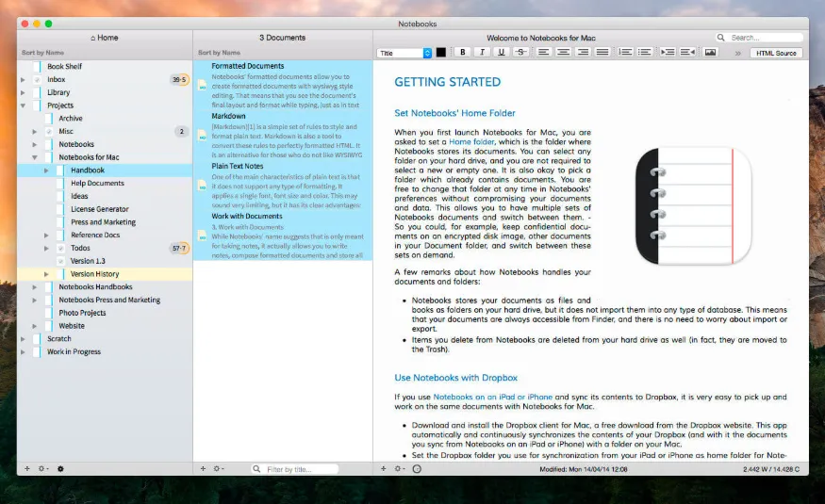Expand the Reference Docs folder
This screenshot has height=504, width=825.
click(46, 235)
